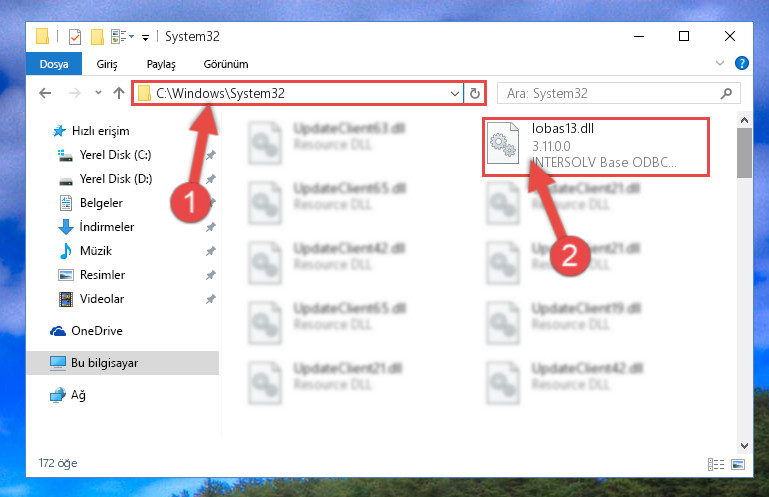Click the search magnifier icon
The height and width of the screenshot is (497, 769).
pyautogui.click(x=726, y=93)
